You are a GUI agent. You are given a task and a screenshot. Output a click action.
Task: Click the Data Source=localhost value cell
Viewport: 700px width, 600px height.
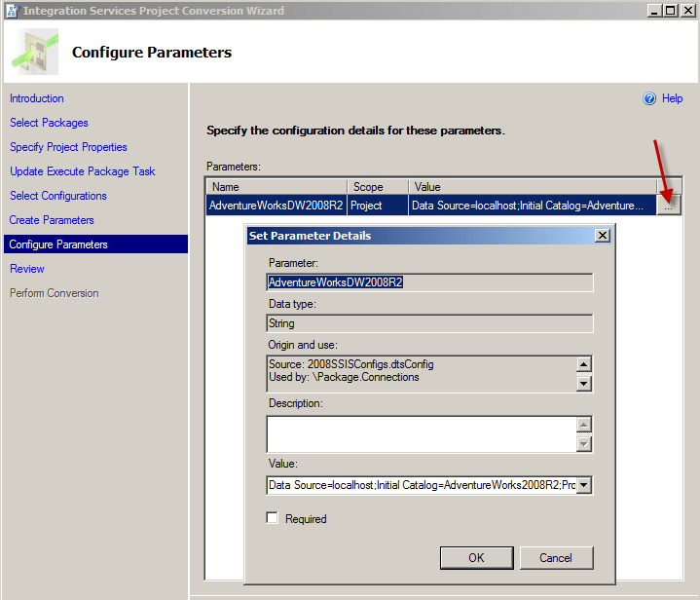pyautogui.click(x=533, y=206)
